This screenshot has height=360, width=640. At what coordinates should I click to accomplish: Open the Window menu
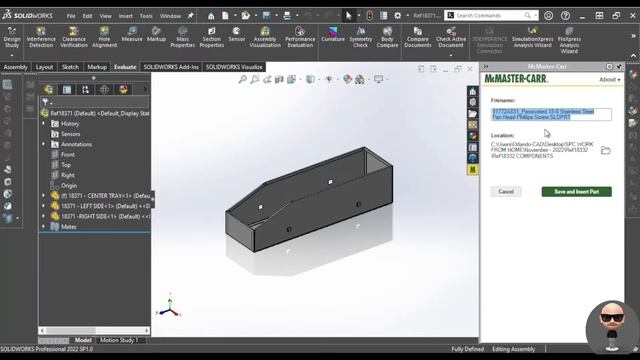pos(170,16)
